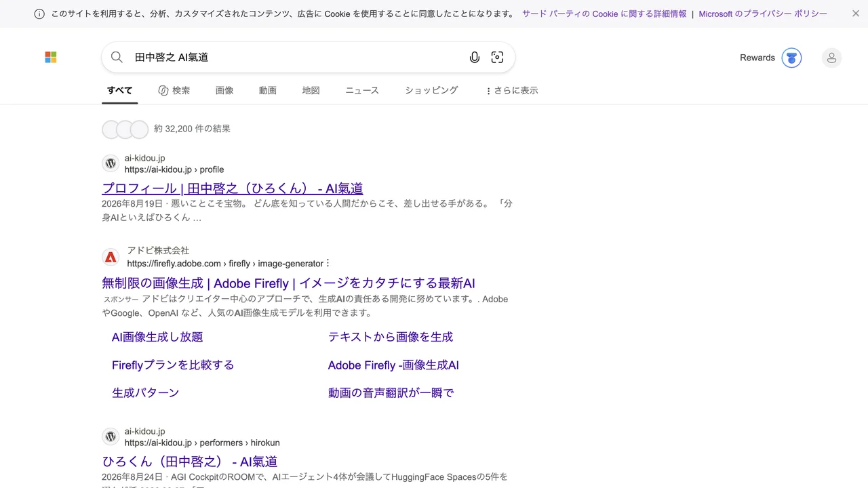This screenshot has width=868, height=488.
Task: Click the Adobe favicon in sponsored result
Action: point(111,258)
